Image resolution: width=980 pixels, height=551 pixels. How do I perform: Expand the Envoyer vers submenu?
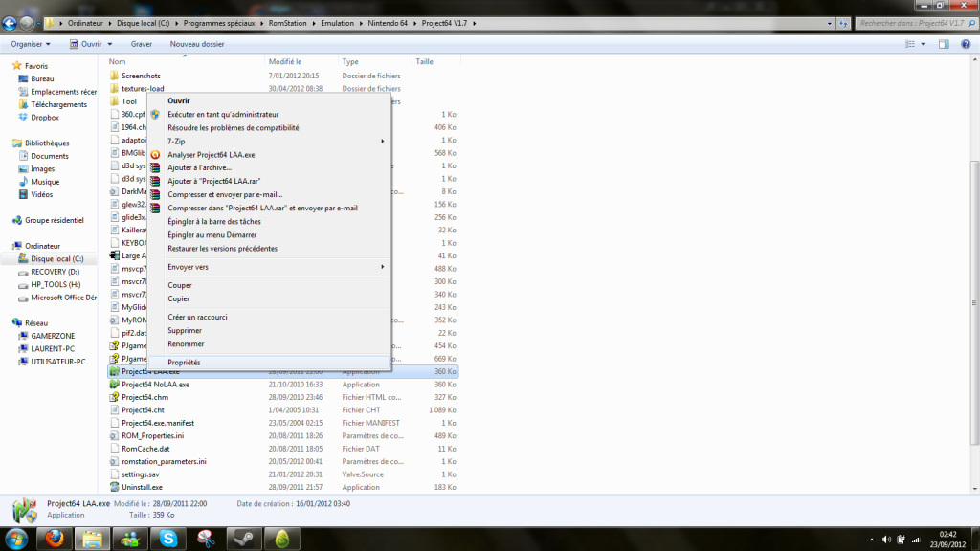coord(269,267)
